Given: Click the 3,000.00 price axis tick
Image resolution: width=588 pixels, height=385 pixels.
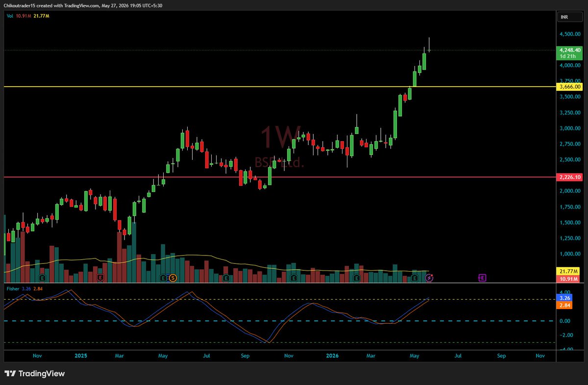Looking at the screenshot, I should pos(570,128).
